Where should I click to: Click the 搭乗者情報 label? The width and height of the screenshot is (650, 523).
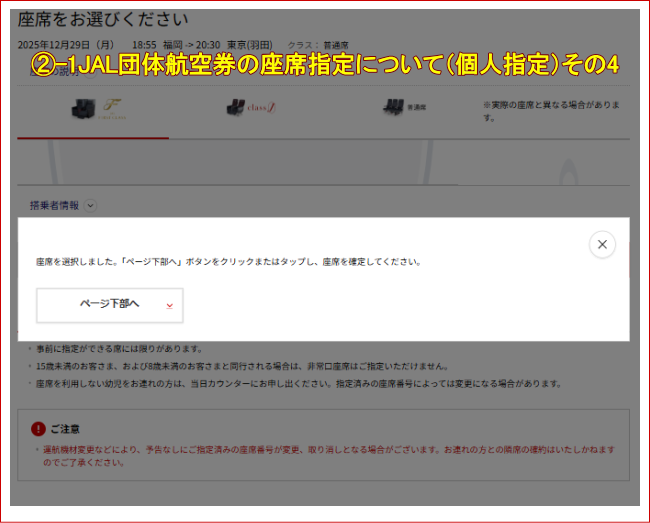pos(54,206)
